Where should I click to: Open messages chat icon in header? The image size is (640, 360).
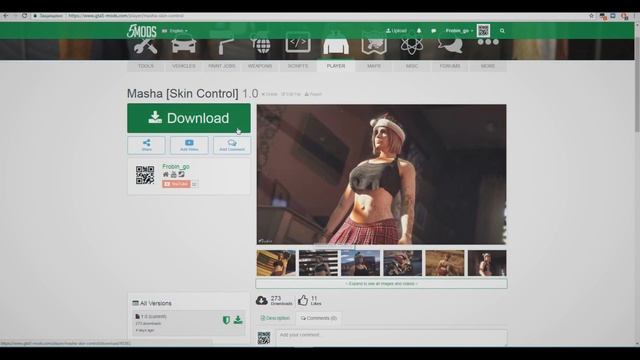point(433,31)
